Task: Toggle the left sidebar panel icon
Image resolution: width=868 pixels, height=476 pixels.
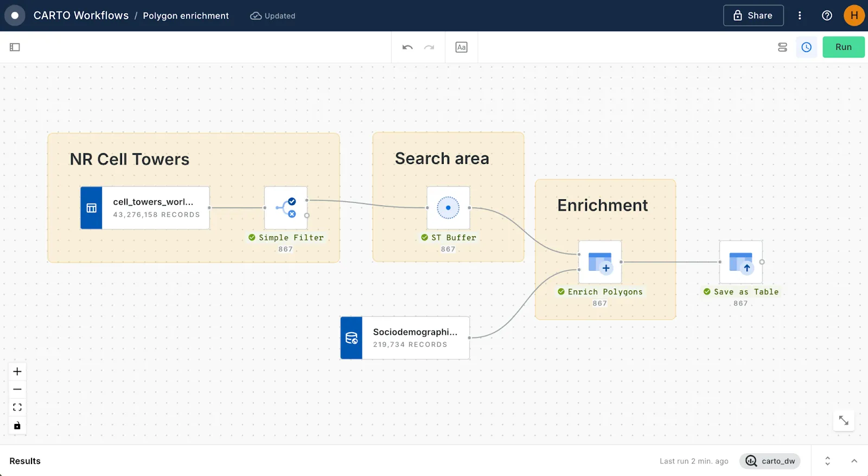Action: coord(15,47)
